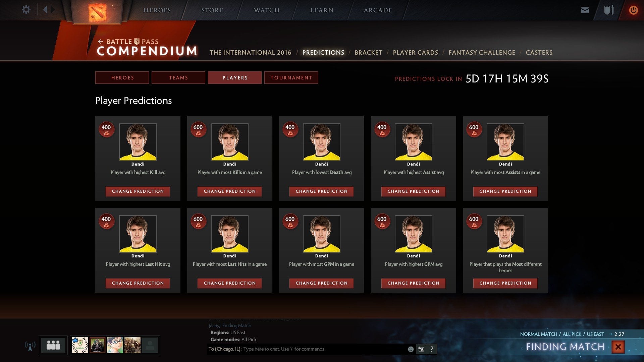
Task: Open the Bracket compendium section
Action: click(368, 53)
